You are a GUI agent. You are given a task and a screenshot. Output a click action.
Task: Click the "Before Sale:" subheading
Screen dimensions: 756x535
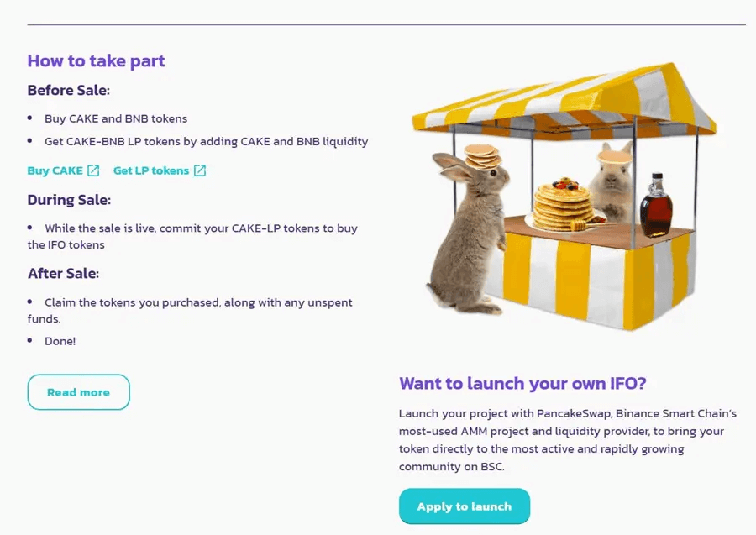coord(68,90)
